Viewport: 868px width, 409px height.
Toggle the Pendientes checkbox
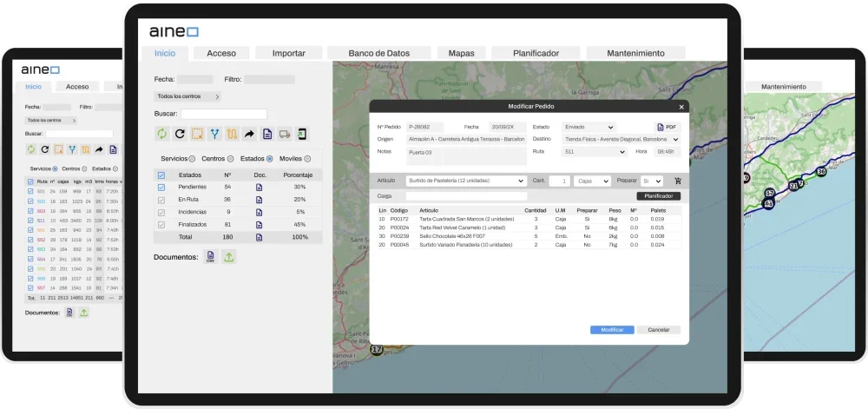(x=161, y=187)
